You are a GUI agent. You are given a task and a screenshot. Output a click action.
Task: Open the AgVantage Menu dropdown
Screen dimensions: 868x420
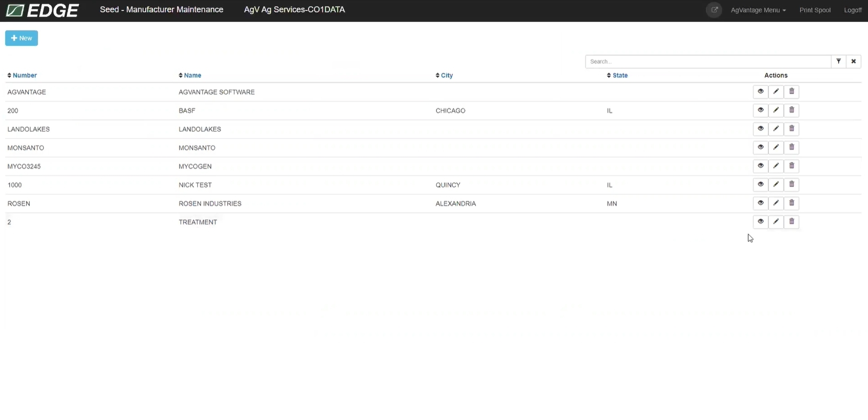pos(758,10)
